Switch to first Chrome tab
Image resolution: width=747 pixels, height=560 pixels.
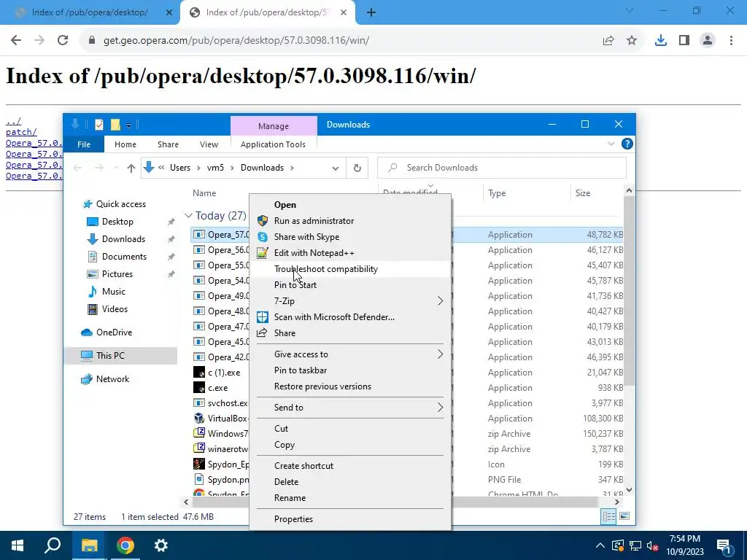pos(90,12)
